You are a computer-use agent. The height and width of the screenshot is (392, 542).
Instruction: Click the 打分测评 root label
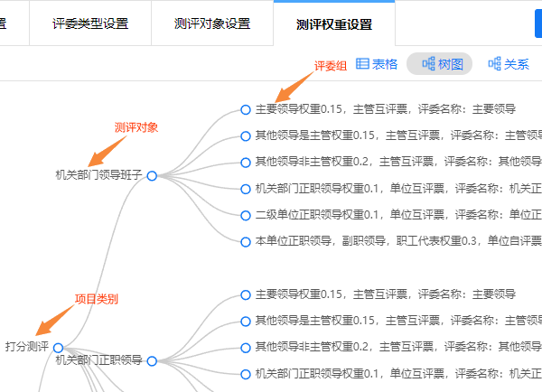click(x=27, y=347)
